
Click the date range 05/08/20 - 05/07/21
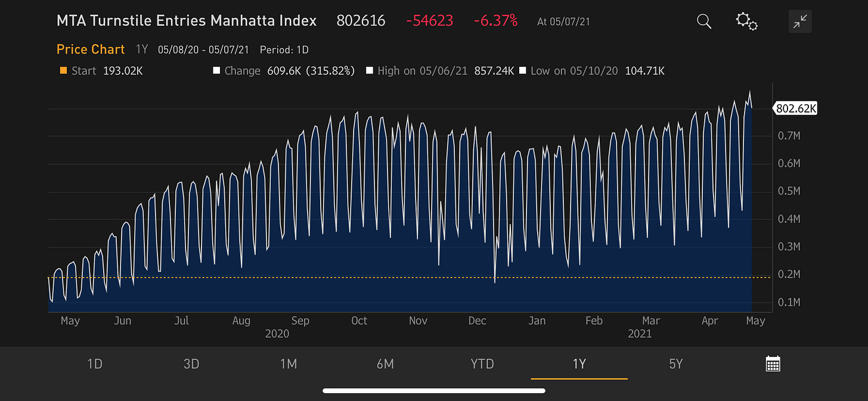[x=204, y=50]
